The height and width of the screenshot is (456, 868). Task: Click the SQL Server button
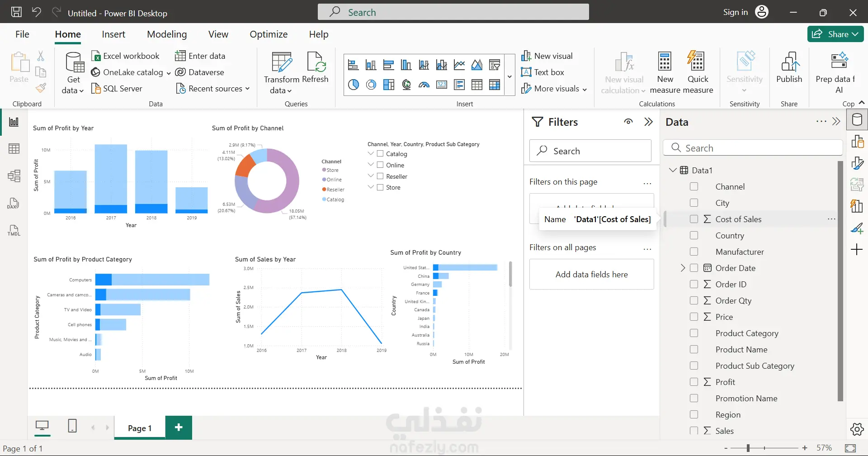pos(117,89)
